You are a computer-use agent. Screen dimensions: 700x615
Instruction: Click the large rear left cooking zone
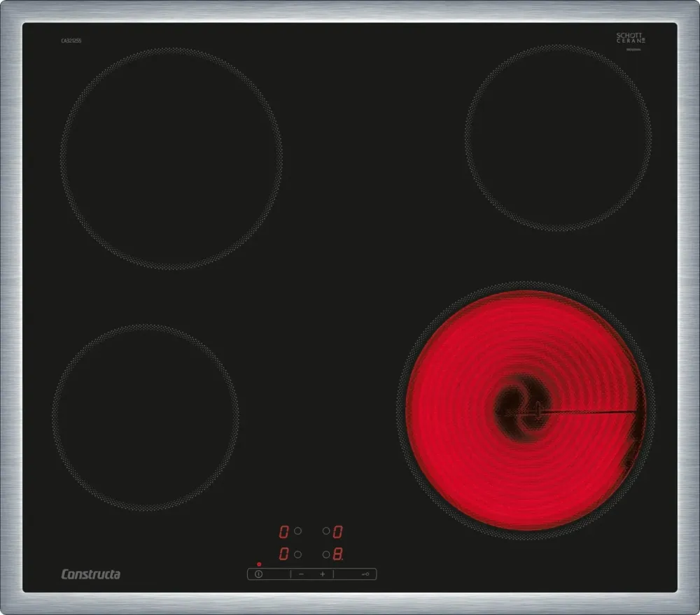point(171,158)
